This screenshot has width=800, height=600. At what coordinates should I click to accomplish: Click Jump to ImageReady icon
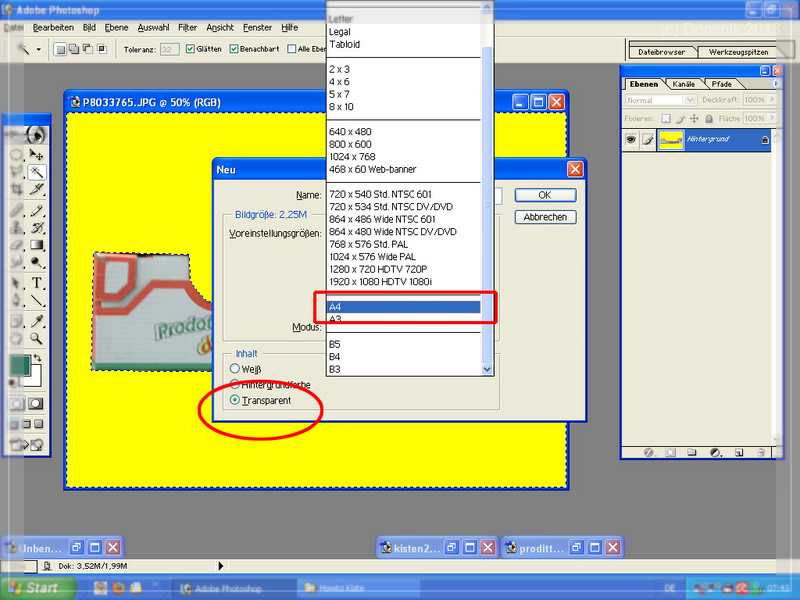[27, 445]
